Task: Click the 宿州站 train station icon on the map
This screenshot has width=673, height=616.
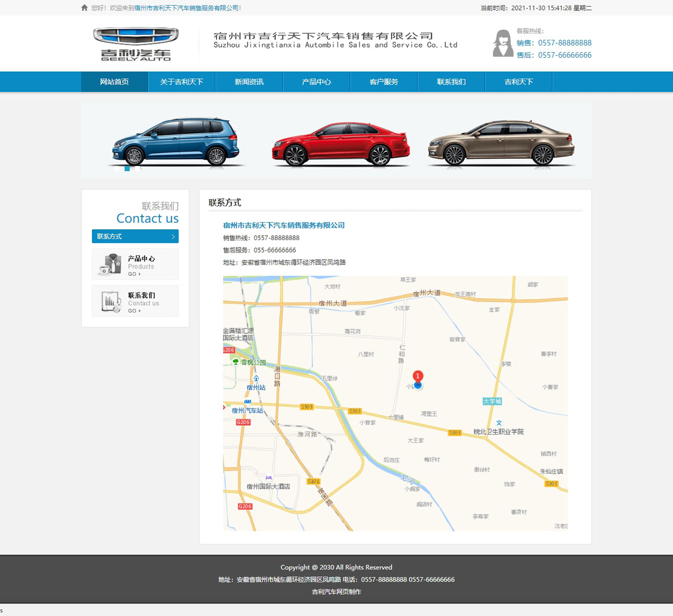Action: click(x=256, y=379)
